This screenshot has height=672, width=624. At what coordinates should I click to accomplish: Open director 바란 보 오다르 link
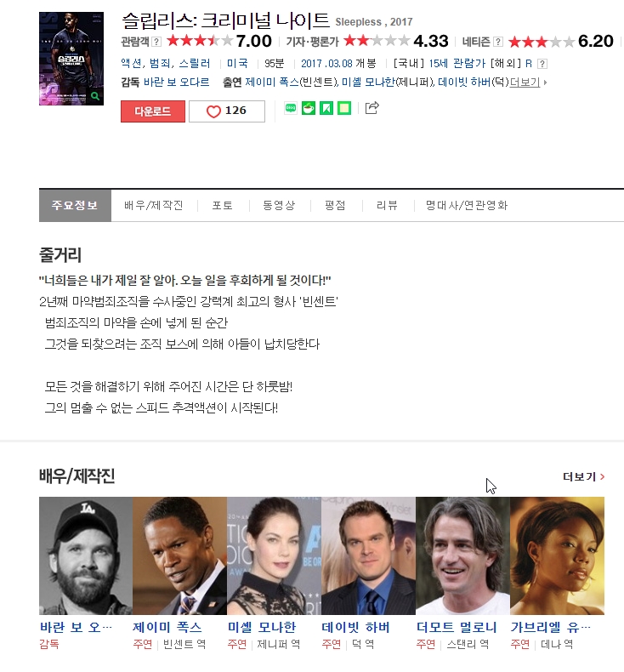pyautogui.click(x=177, y=82)
